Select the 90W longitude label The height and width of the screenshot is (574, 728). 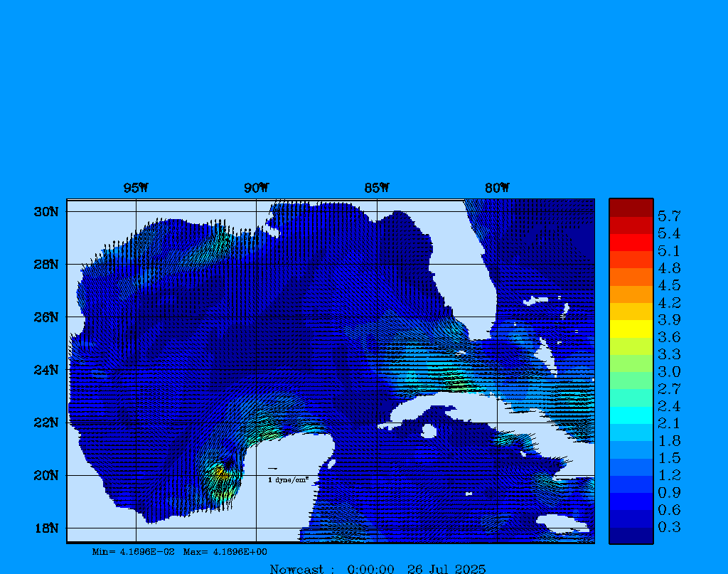[256, 188]
